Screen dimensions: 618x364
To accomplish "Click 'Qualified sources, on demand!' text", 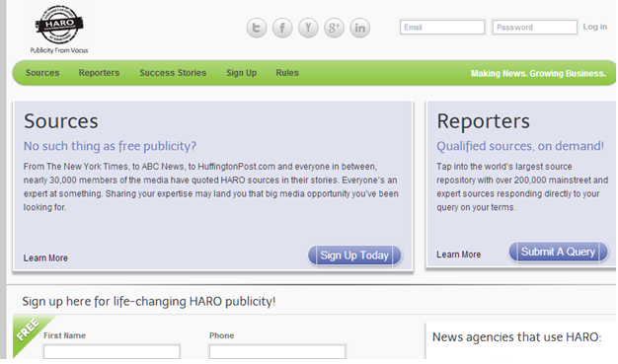I will tap(520, 146).
